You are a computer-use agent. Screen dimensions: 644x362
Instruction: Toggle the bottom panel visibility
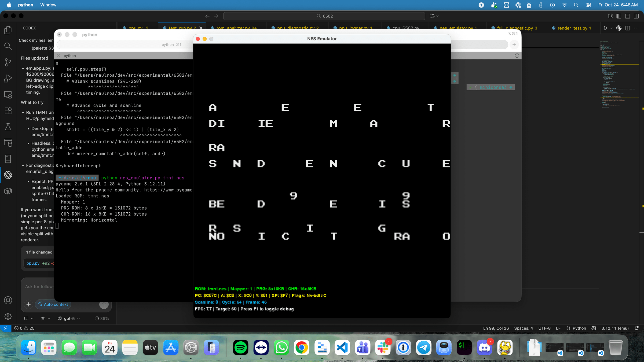click(627, 16)
